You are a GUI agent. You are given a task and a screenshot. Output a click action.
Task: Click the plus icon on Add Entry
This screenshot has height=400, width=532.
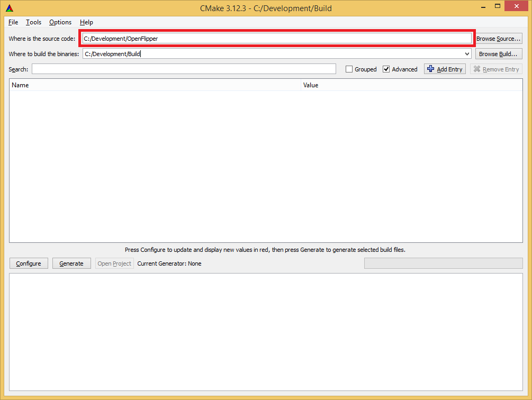[x=430, y=69]
